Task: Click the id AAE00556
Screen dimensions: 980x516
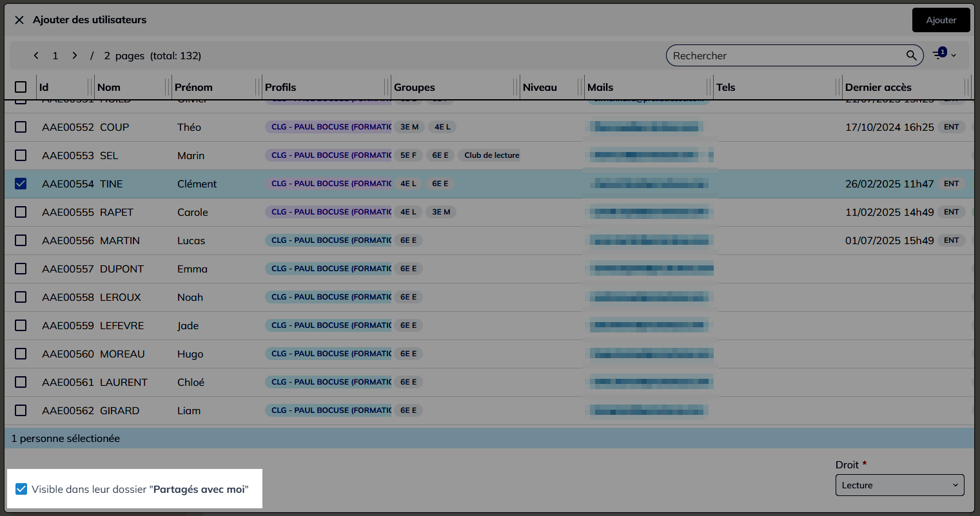Action: click(x=68, y=240)
